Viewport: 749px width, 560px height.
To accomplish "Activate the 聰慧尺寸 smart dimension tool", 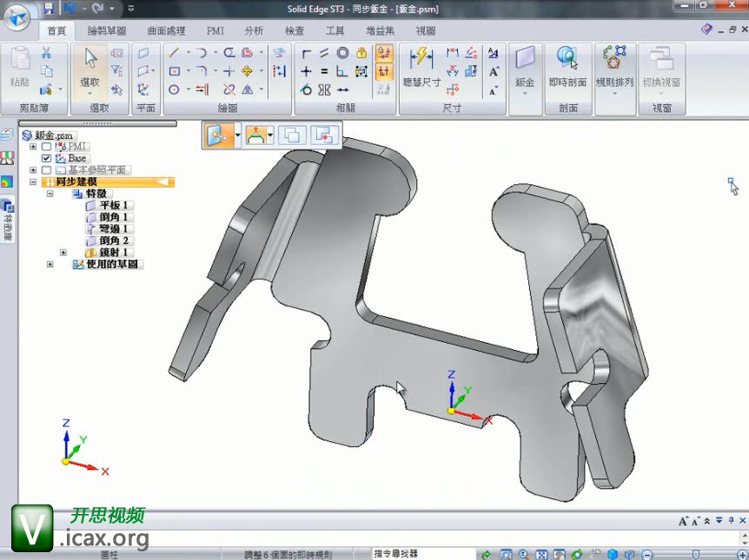I will 421,67.
